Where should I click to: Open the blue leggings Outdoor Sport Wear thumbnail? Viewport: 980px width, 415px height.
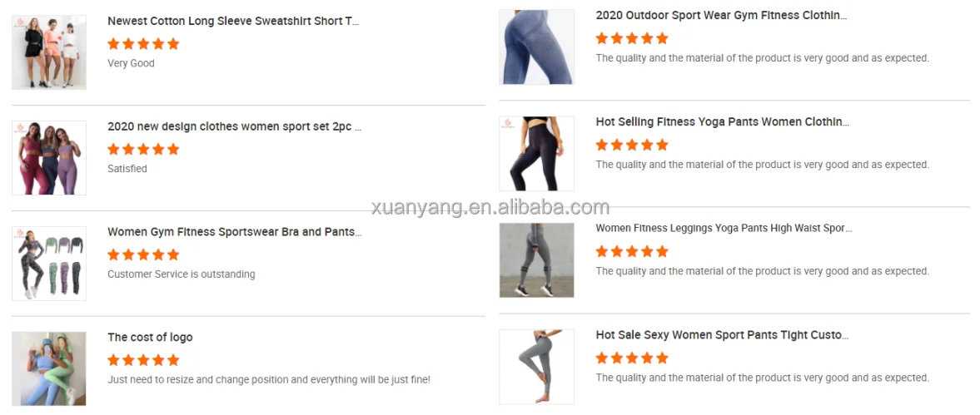click(537, 47)
